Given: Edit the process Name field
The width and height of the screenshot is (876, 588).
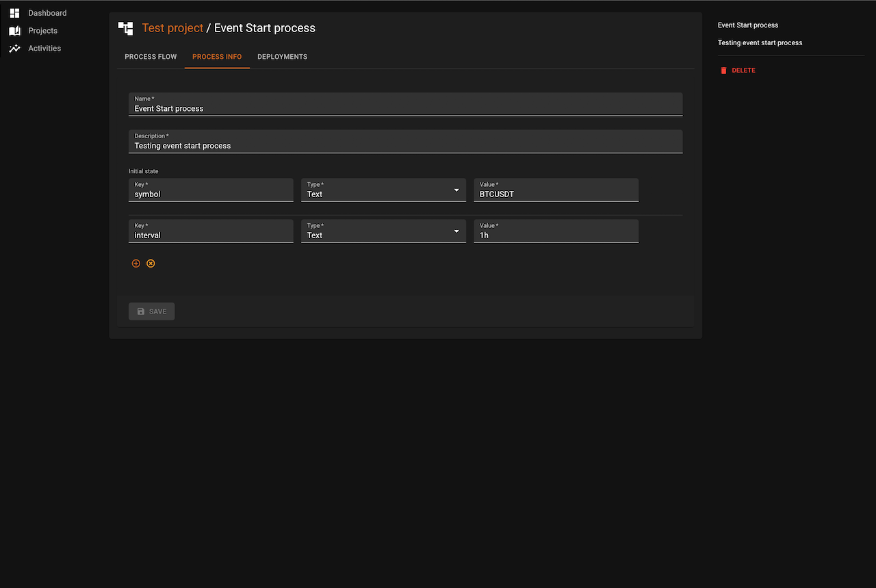Looking at the screenshot, I should pos(405,108).
